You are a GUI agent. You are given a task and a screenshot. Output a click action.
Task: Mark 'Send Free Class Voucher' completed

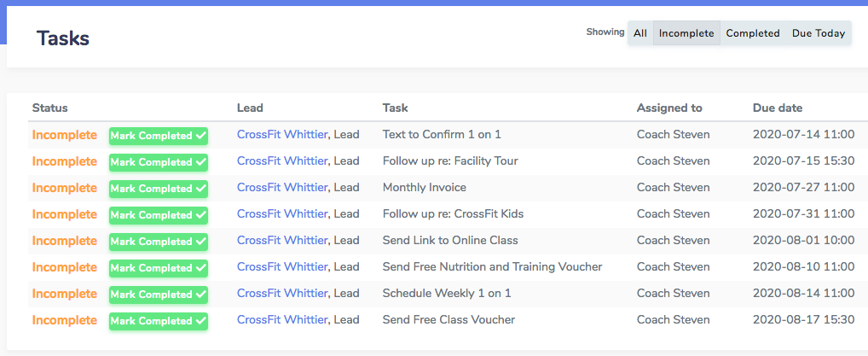pos(159,321)
